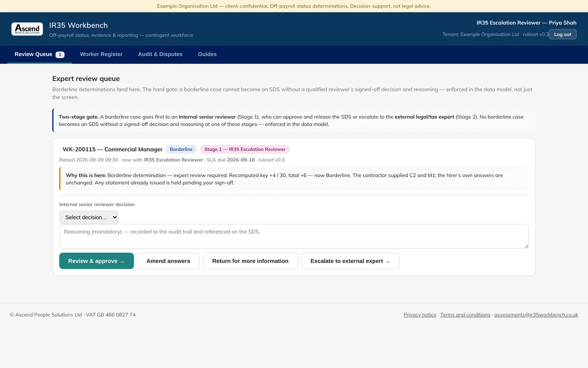The width and height of the screenshot is (588, 368).
Task: Open the Privacy notice link
Action: click(420, 315)
